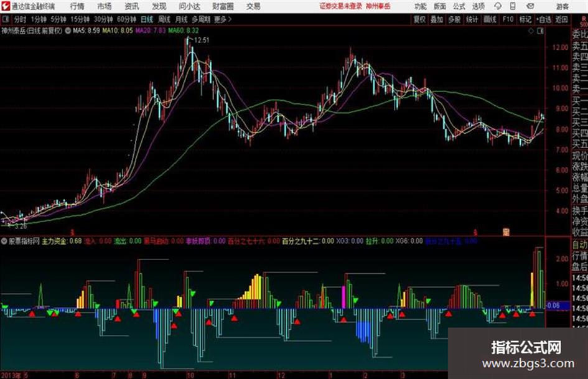Open the 行情 menu
588x379 pixels.
click(77, 6)
